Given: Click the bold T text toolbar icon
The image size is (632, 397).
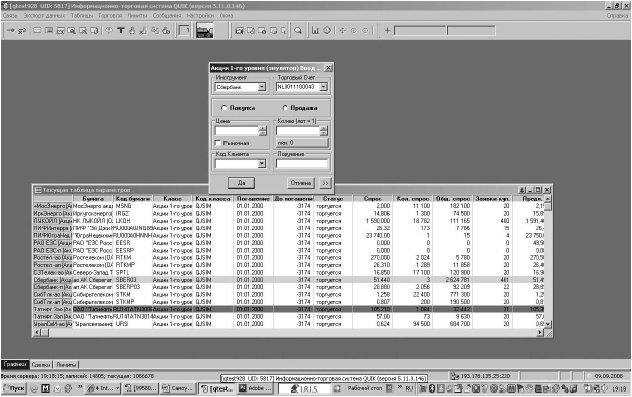Looking at the screenshot, I should pos(121,31).
